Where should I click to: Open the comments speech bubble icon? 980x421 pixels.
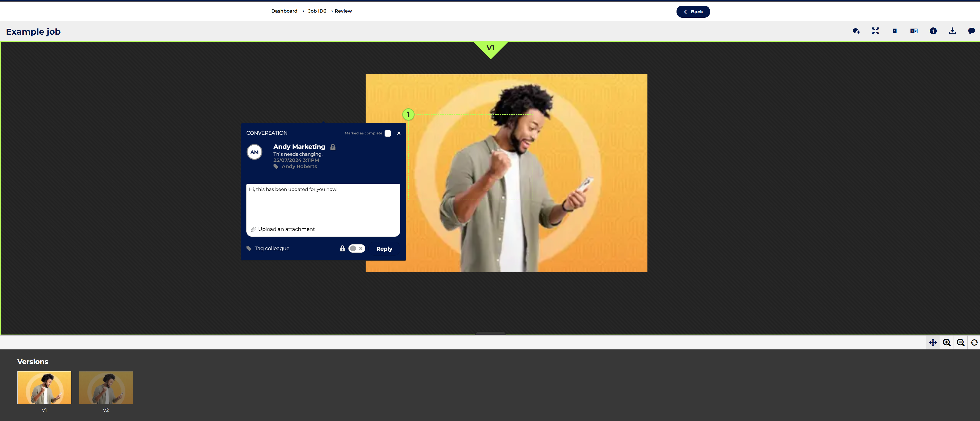(972, 31)
